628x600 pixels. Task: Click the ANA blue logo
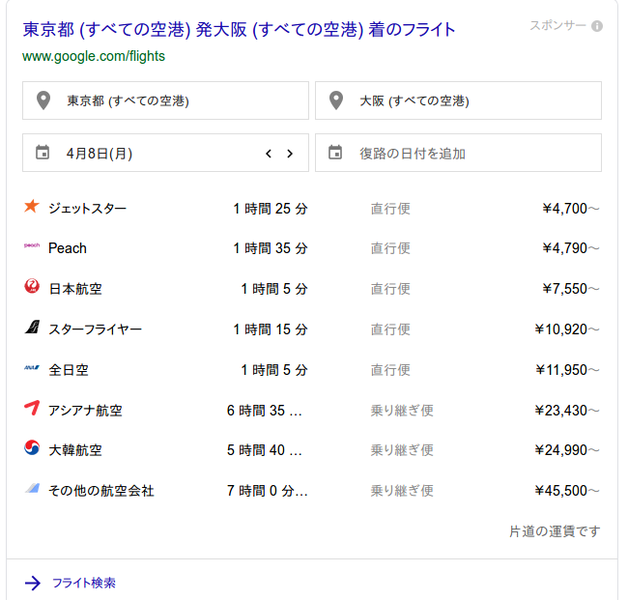click(x=32, y=367)
